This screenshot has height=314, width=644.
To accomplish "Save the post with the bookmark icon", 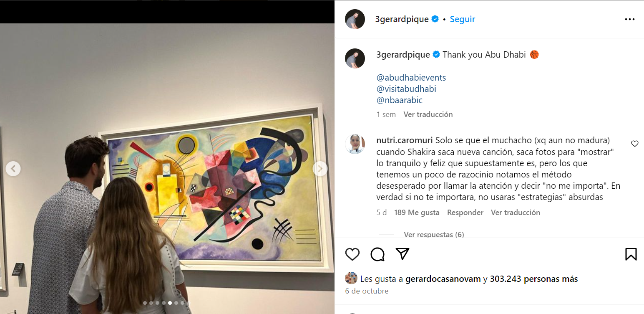I will click(x=631, y=254).
